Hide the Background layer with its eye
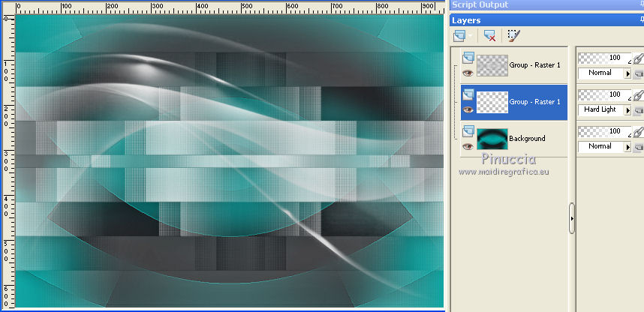The image size is (644, 312). tap(468, 146)
